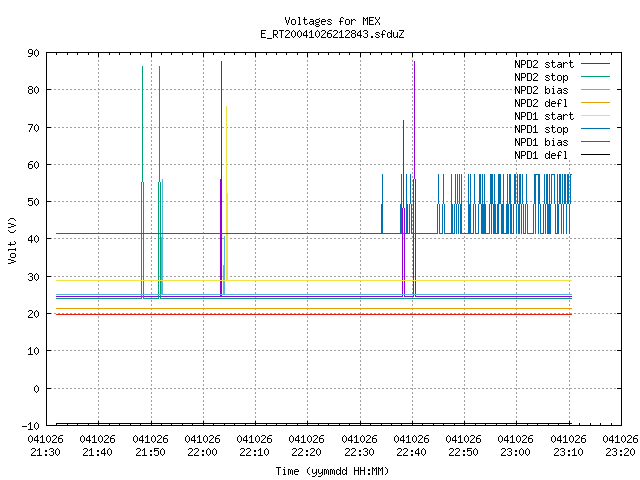Image resolution: width=640 pixels, height=480 pixels.
Task: Click the Time (yymmdd HH:MM) axis label
Action: click(x=332, y=471)
